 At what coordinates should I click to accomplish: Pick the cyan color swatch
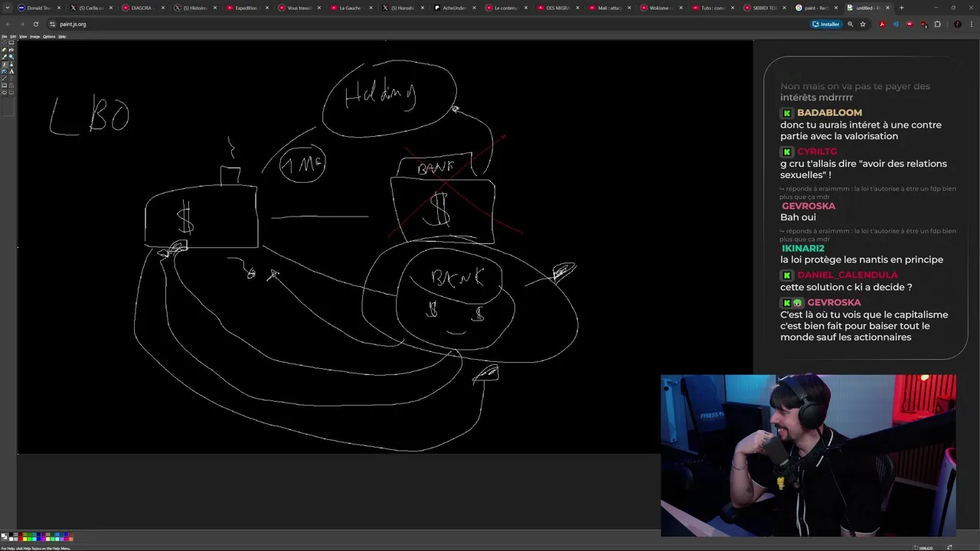34,539
